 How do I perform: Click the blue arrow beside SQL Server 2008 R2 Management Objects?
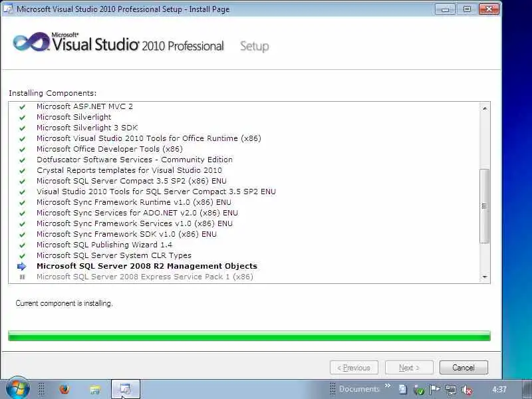point(22,267)
